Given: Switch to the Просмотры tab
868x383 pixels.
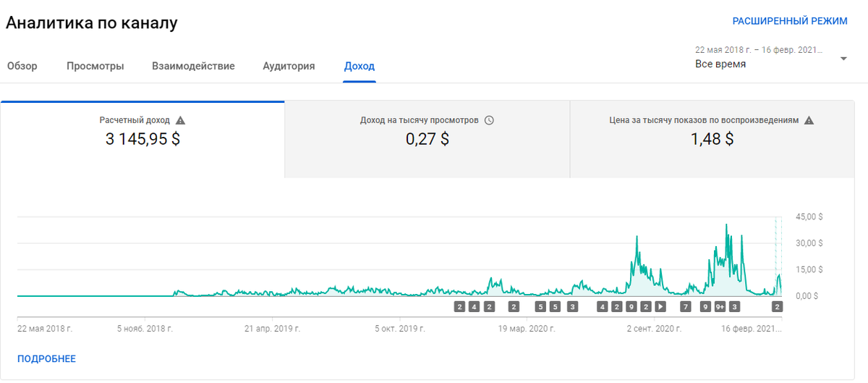Looking at the screenshot, I should [95, 66].
